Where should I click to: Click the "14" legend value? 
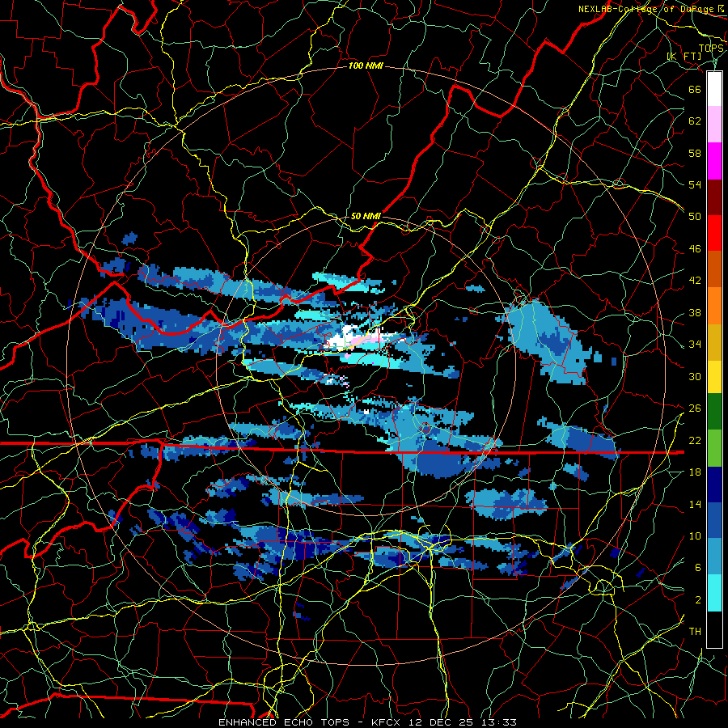(695, 504)
